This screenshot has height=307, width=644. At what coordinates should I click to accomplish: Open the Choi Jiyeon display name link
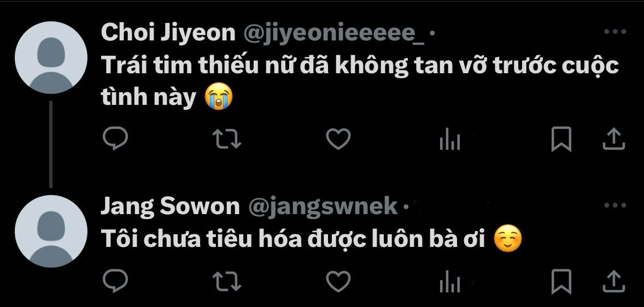click(x=168, y=33)
